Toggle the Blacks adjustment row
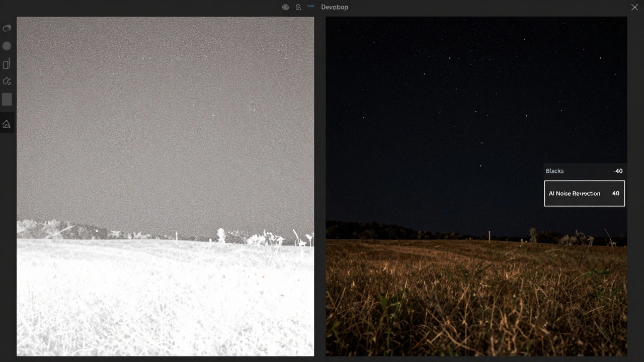The width and height of the screenshot is (644, 362). pyautogui.click(x=585, y=171)
